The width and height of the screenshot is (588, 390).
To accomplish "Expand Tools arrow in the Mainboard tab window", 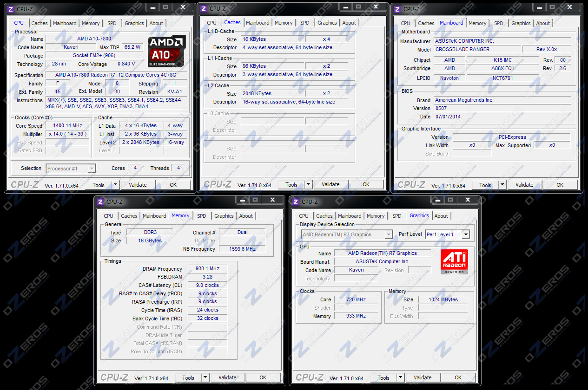I will [502, 185].
